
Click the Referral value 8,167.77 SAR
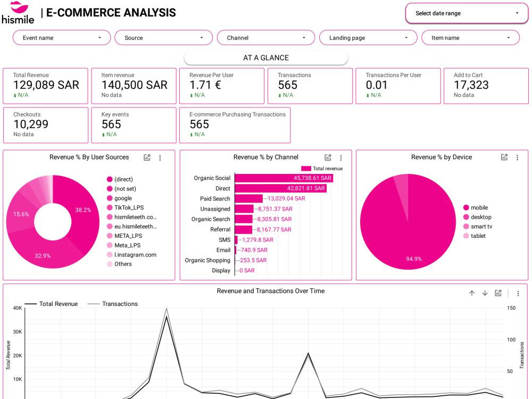274,230
